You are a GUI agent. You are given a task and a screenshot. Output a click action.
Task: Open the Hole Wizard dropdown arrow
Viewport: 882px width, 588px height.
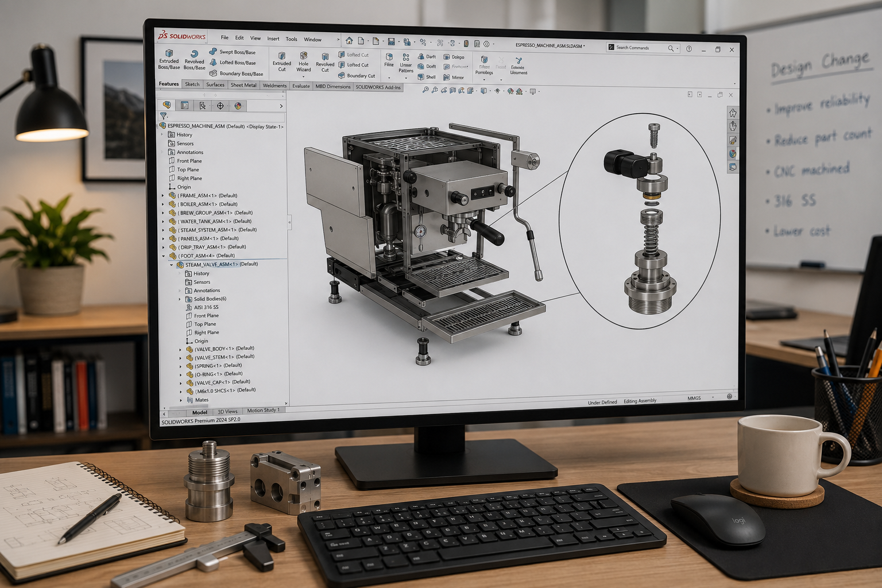303,76
